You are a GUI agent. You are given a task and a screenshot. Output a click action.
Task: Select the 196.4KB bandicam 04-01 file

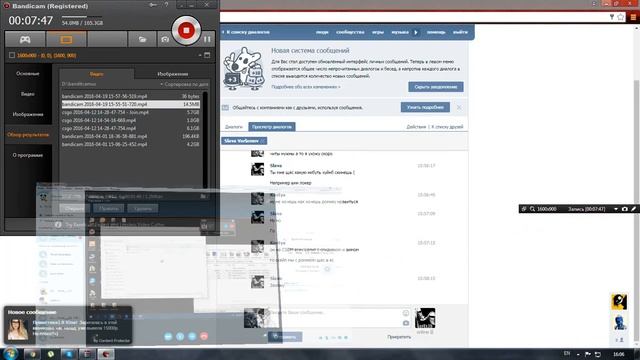coord(131,136)
